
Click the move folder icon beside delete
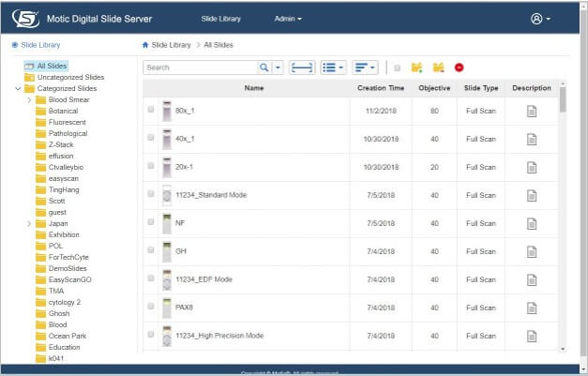438,68
